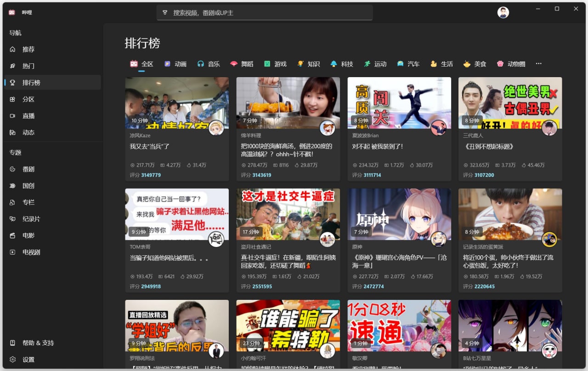Open 热门 from the navigation
This screenshot has width=588, height=371.
point(52,66)
